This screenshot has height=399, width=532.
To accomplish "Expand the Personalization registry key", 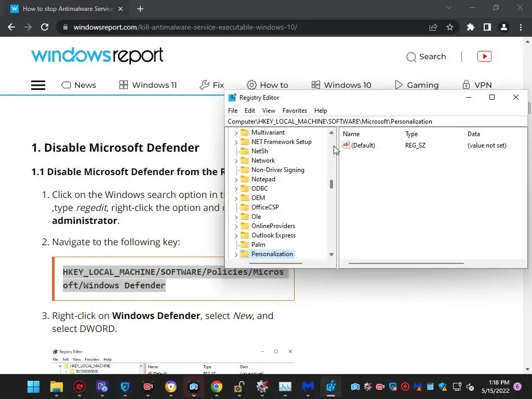I will point(236,255).
